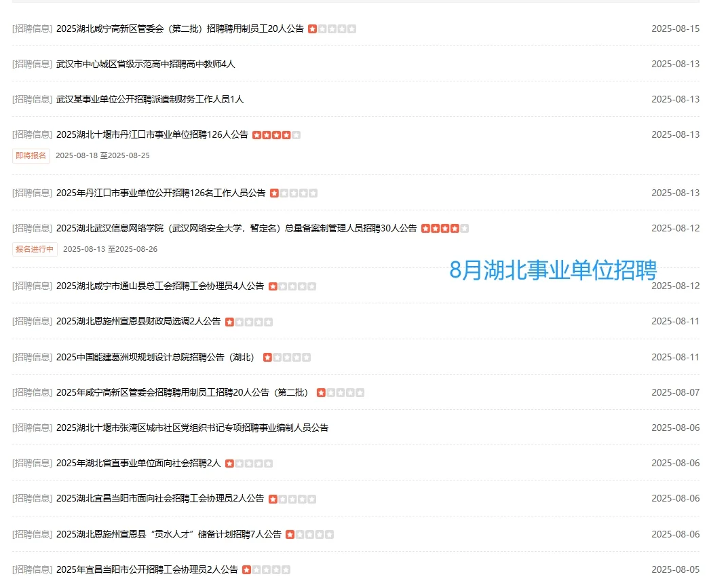The width and height of the screenshot is (728, 585).
Task: Click star rating of 宣恩县贡水人才储备计划7人公告
Action: point(309,534)
